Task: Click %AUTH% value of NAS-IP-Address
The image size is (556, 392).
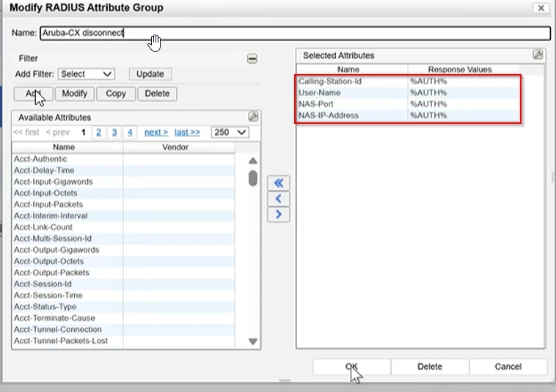Action: coord(428,116)
